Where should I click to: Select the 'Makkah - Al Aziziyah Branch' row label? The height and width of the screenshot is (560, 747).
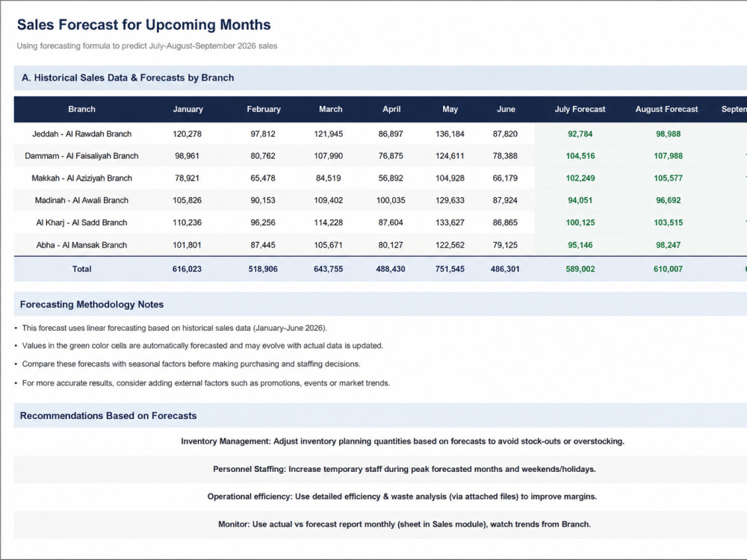(81, 178)
